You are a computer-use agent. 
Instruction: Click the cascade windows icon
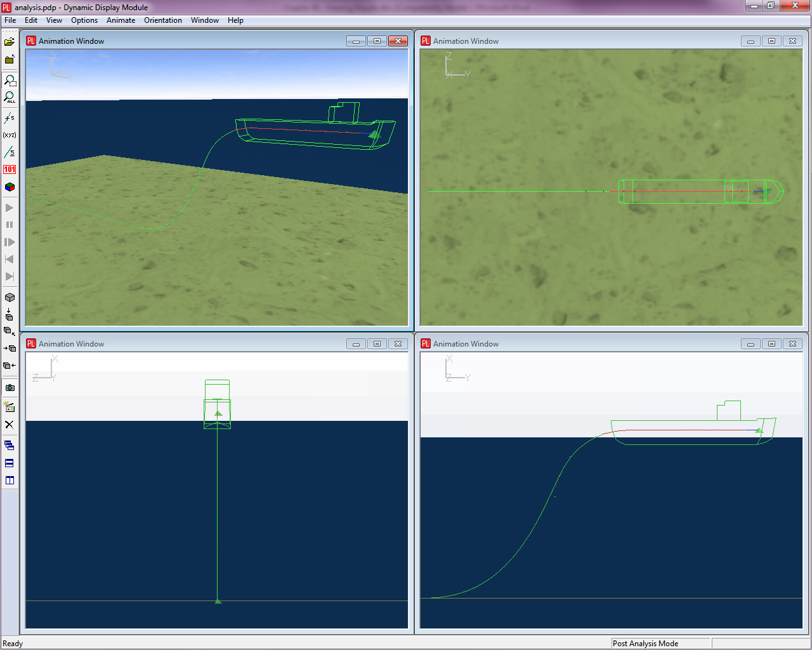[10, 446]
